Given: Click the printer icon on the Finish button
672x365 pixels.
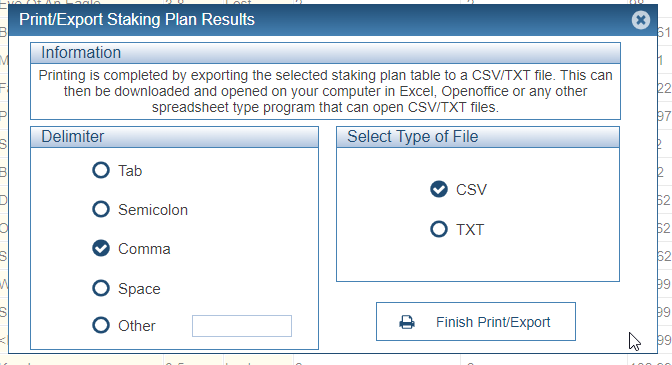Looking at the screenshot, I should (407, 322).
